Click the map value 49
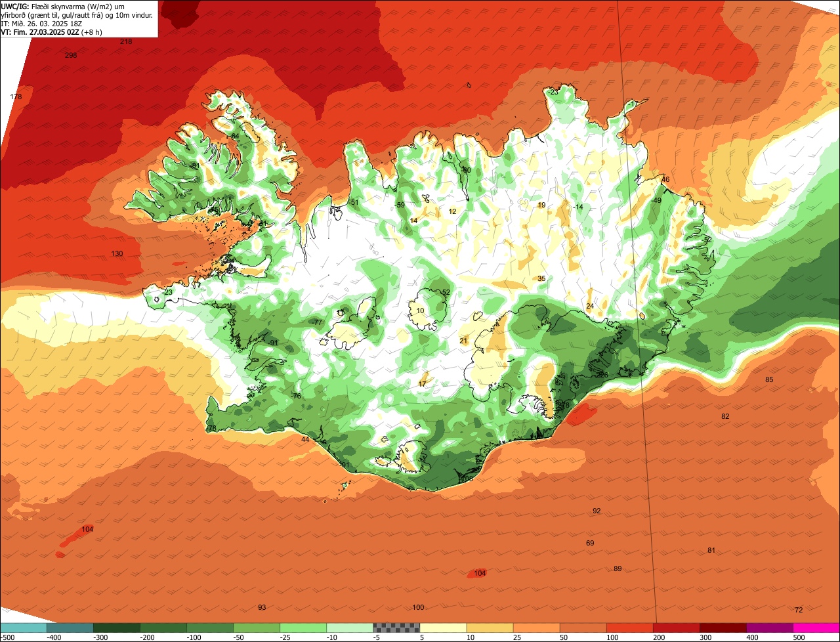This screenshot has height=642, width=840. pyautogui.click(x=657, y=200)
